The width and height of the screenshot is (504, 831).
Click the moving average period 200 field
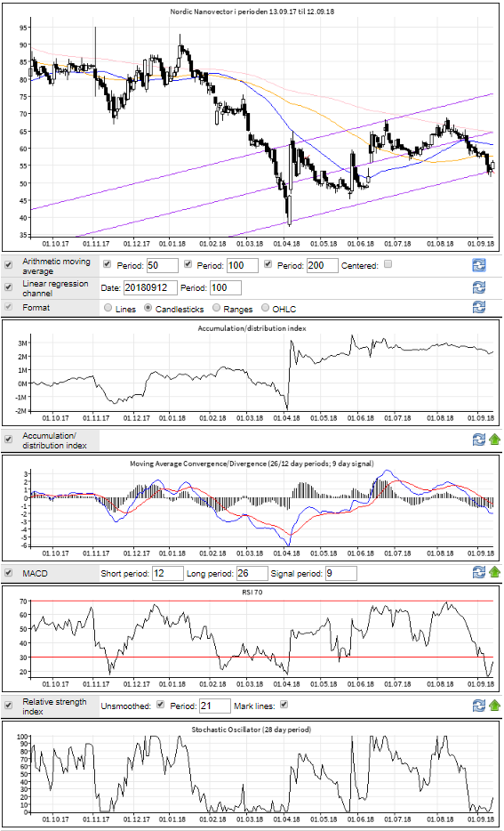(322, 265)
